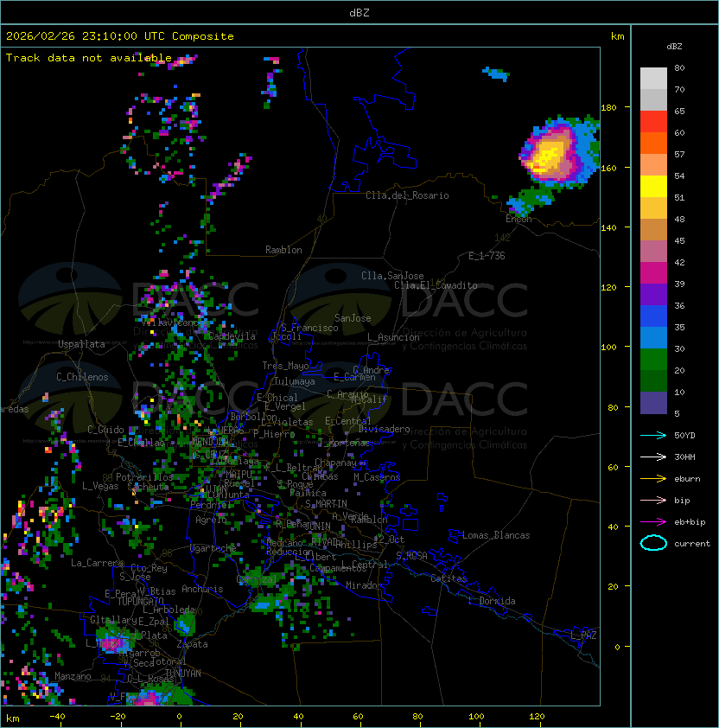Click the '2026/02/26 23:10:00 UTC Composite' timestamp
Screen dimensions: 719x728
point(120,36)
